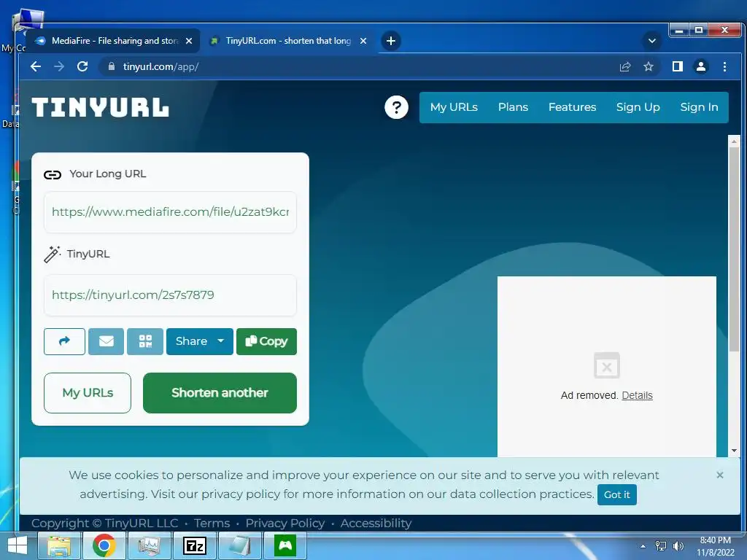Click the My URLs button in card
Image resolution: width=747 pixels, height=560 pixels.
point(88,393)
